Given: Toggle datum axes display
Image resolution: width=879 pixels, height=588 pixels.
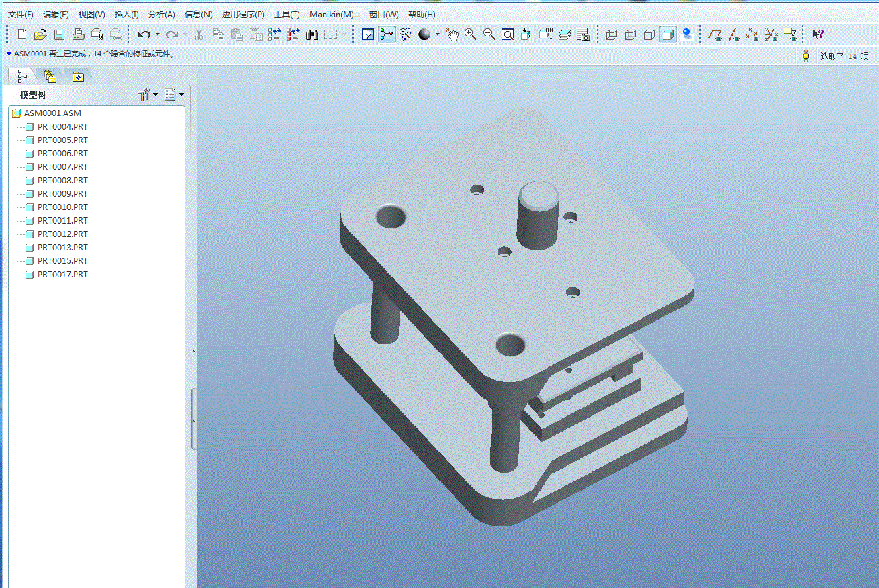Looking at the screenshot, I should pyautogui.click(x=734, y=34).
